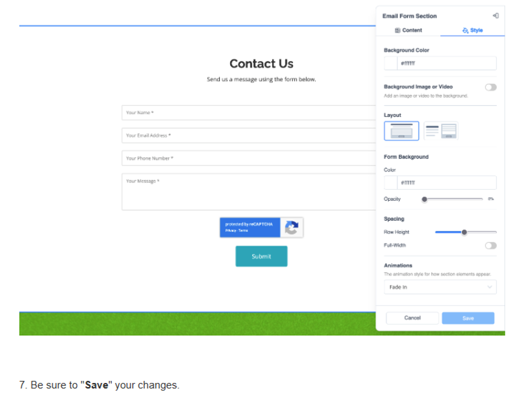
Task: Click the chevron arrow of Animations select
Action: tap(489, 287)
